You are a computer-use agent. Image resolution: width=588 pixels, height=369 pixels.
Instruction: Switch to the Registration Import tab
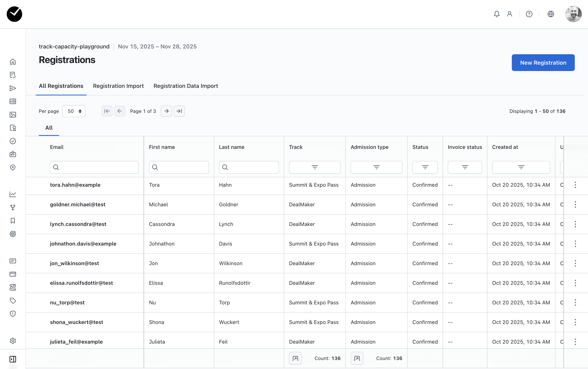coord(118,86)
